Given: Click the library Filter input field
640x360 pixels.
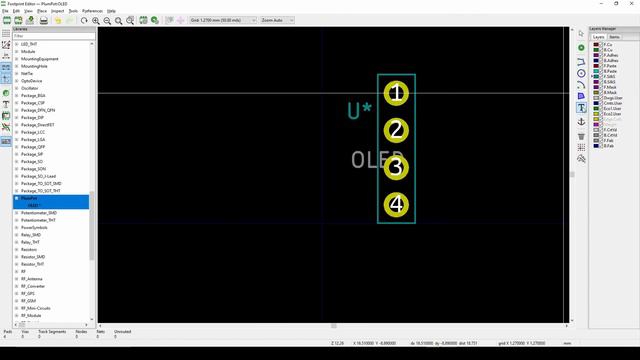Looking at the screenshot, I should click(54, 36).
